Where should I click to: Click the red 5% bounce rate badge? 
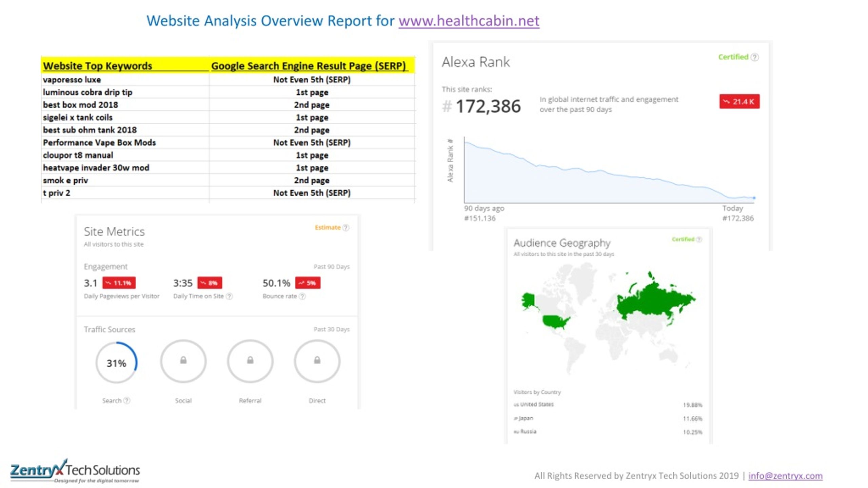coord(308,283)
